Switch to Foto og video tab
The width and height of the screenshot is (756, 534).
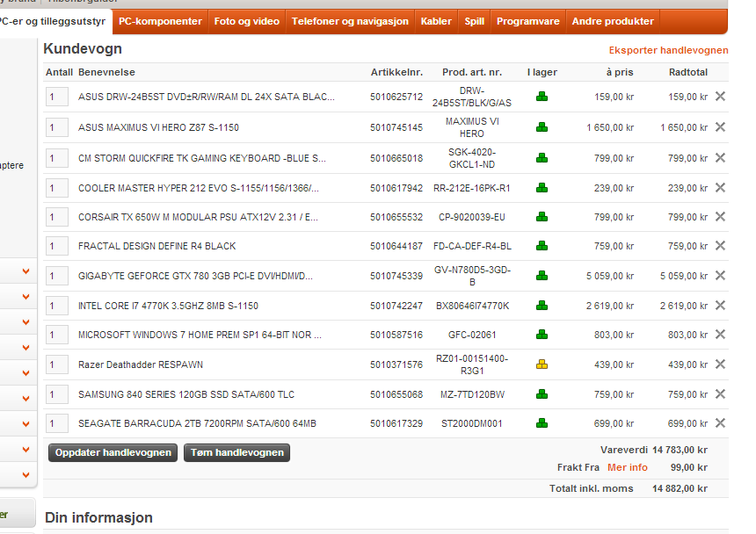pos(246,21)
